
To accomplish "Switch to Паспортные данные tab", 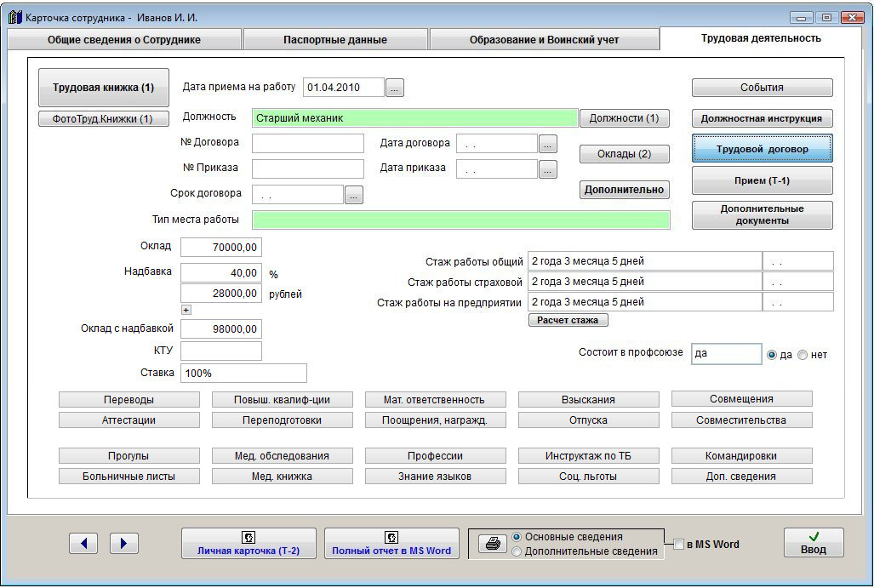I will (x=334, y=40).
